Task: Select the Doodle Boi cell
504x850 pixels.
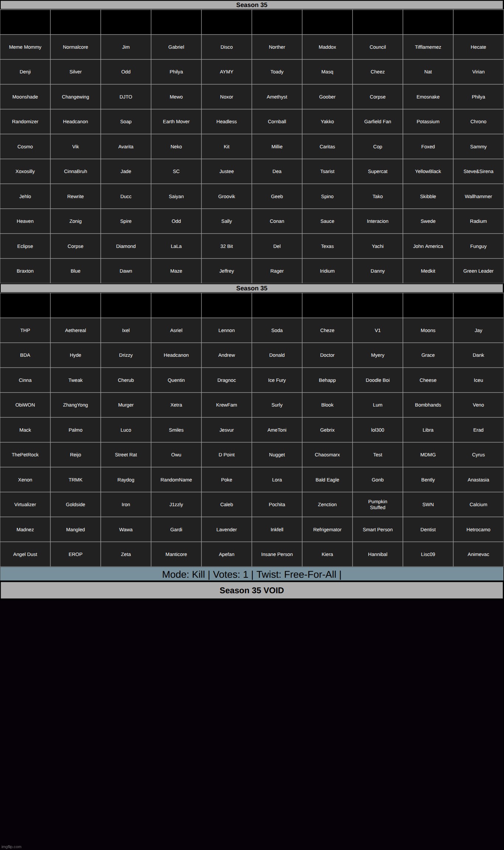Action: pos(377,380)
